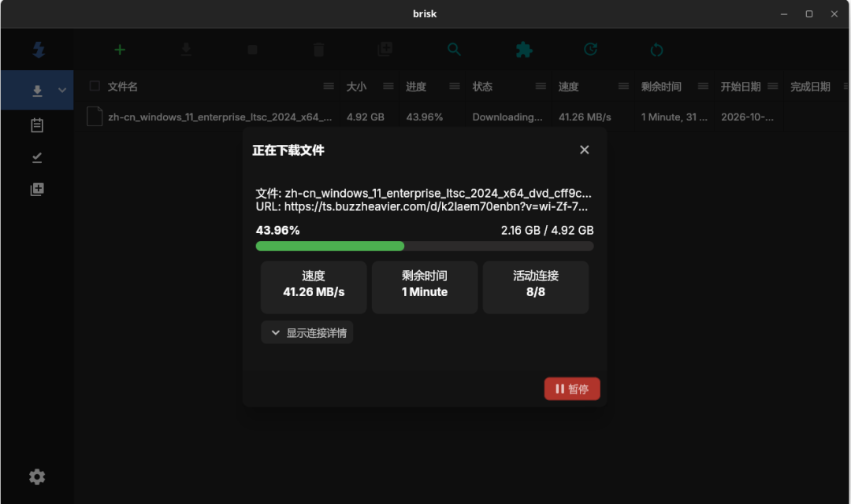Select the zh-cn_windows_11 file row name
851x504 pixels.
220,117
